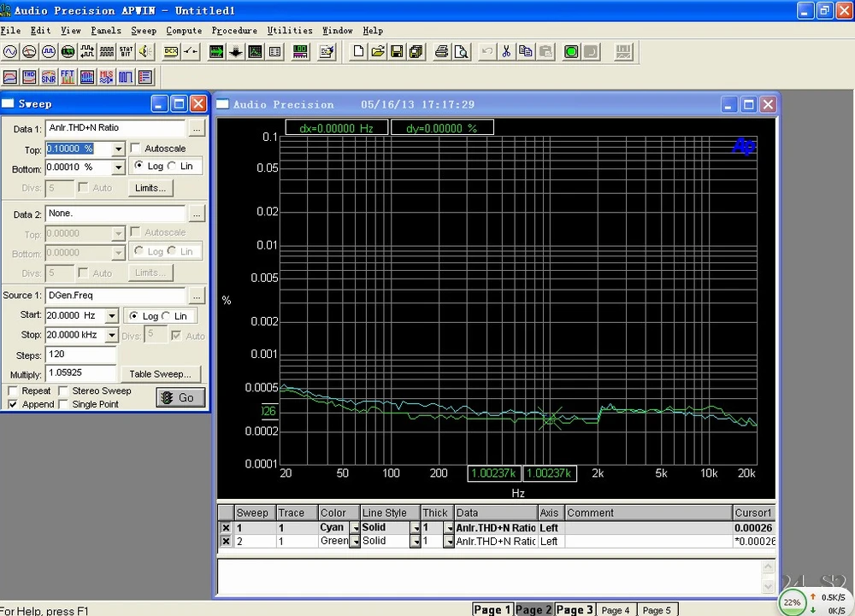
Task: Open the Data 1 Bottom units dropdown
Action: [x=118, y=167]
